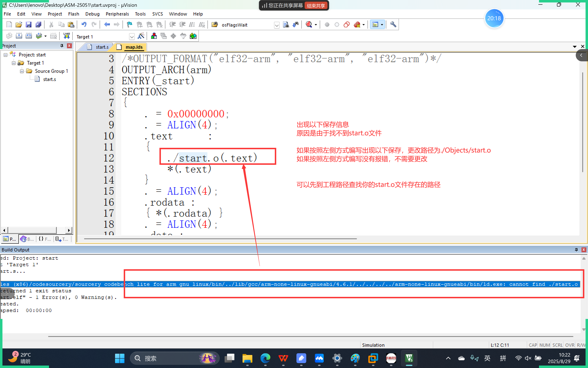Comment the selection with the // icon
The height and width of the screenshot is (368, 588).
pos(192,25)
